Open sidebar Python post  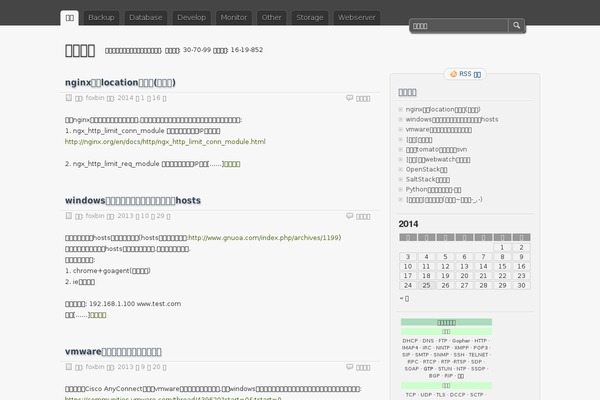coord(433,189)
